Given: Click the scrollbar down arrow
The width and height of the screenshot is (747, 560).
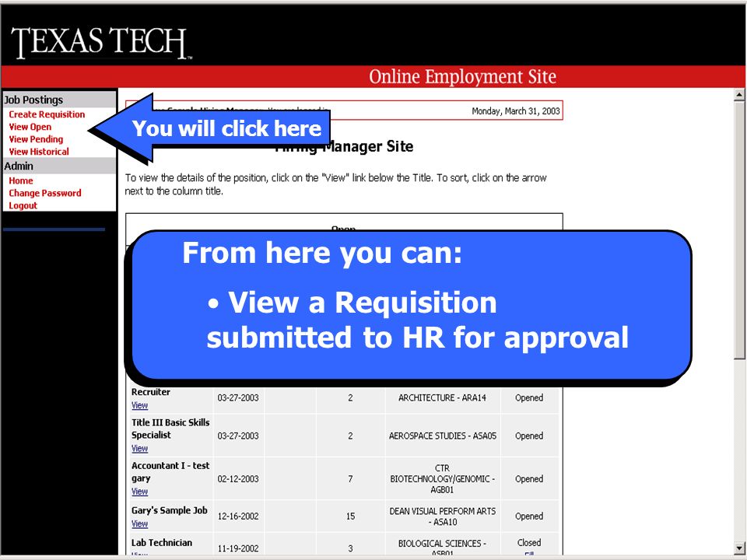Looking at the screenshot, I should (x=739, y=548).
